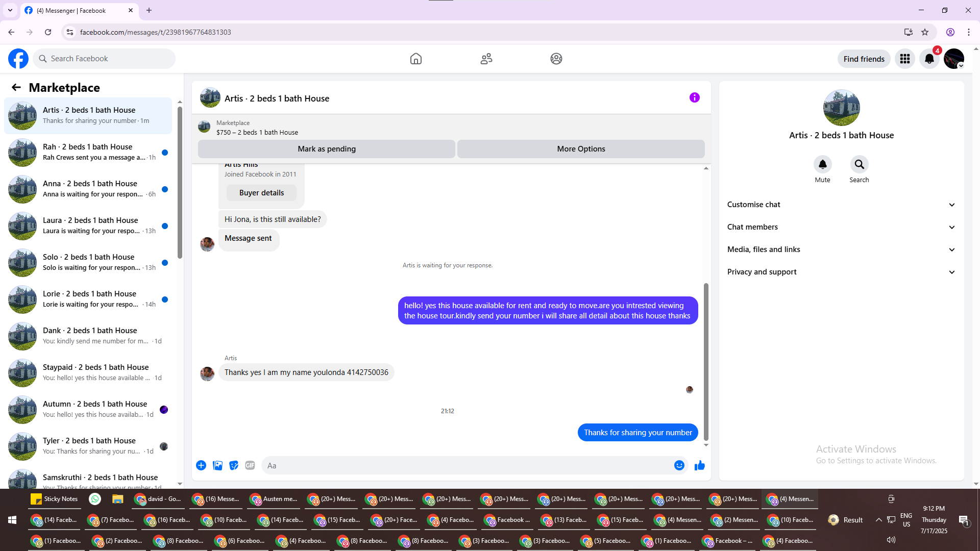Image resolution: width=980 pixels, height=551 pixels.
Task: Open the Rah conversation
Action: point(88,153)
